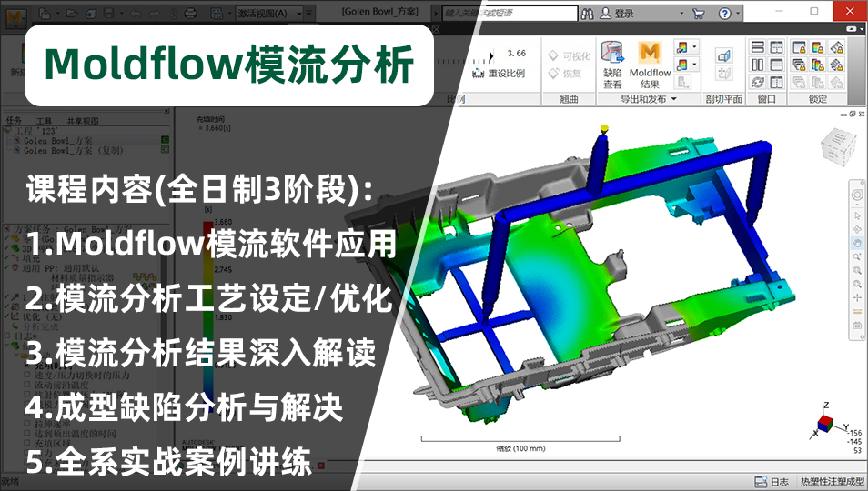Expand the 导出和发布 panel arrow
This screenshot has width=868, height=491.
click(x=673, y=99)
